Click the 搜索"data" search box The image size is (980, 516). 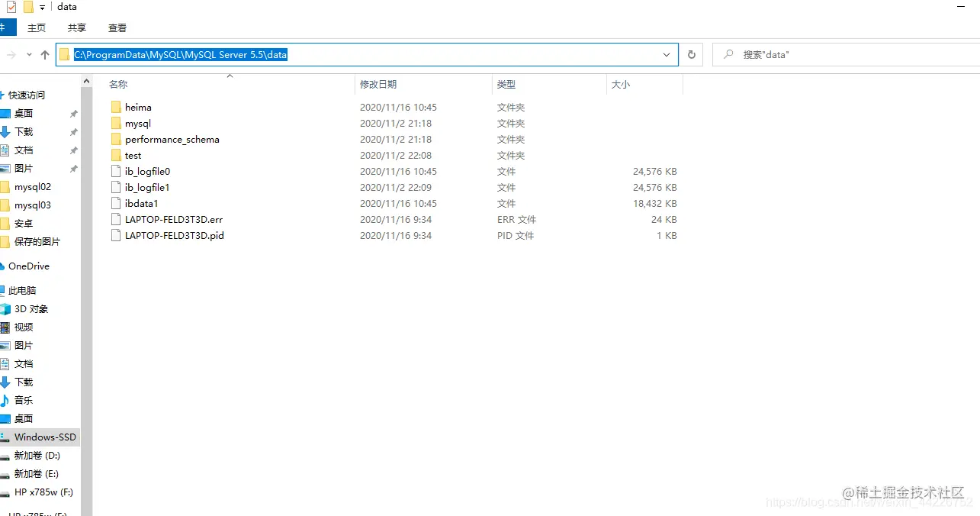pyautogui.click(x=848, y=55)
